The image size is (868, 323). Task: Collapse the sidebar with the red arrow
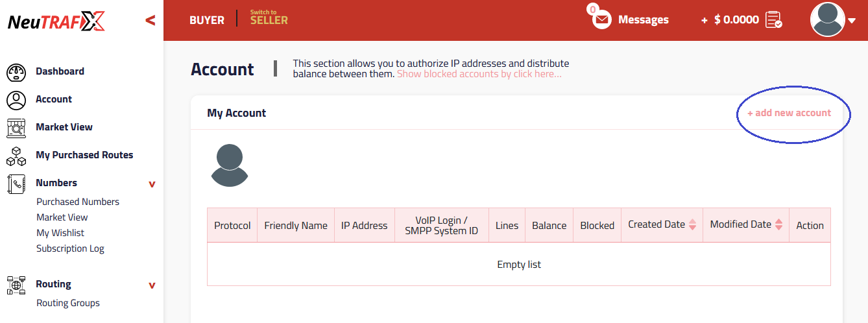[151, 21]
